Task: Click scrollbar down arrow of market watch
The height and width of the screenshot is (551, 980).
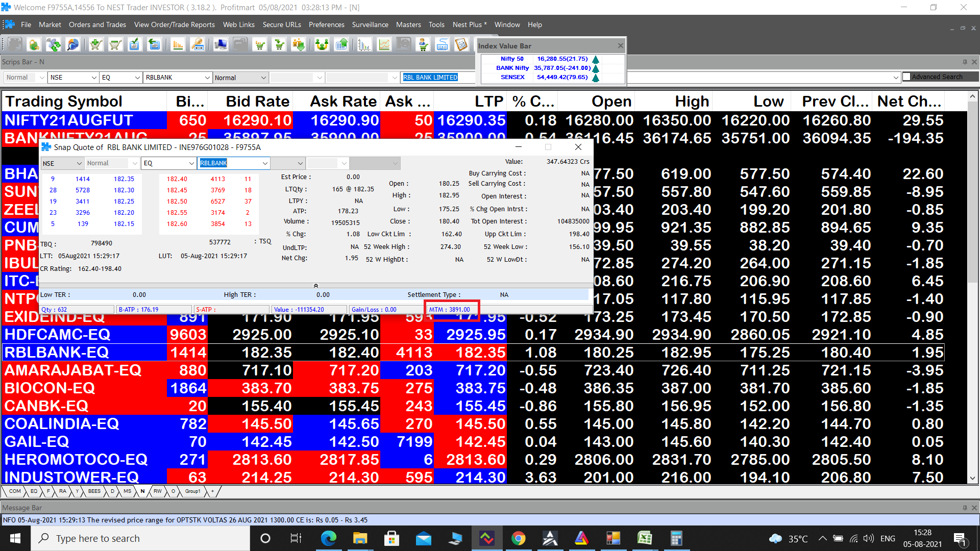Action: point(972,479)
